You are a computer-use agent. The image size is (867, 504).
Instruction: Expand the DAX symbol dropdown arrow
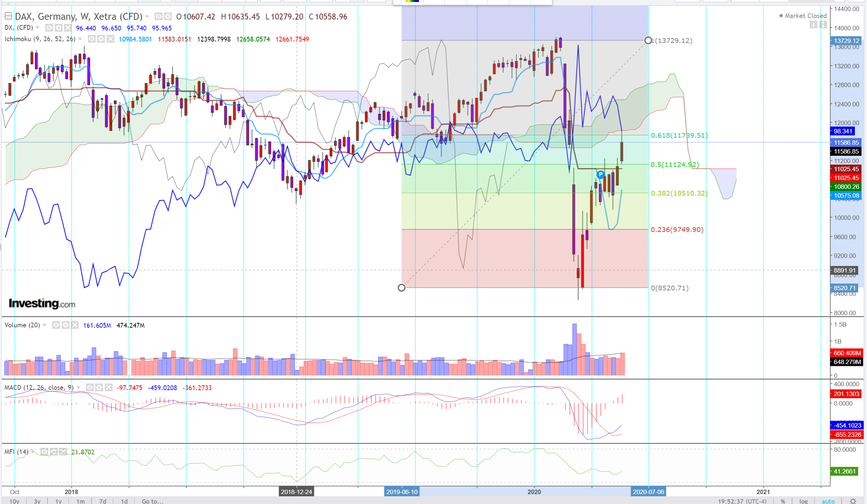click(x=147, y=17)
